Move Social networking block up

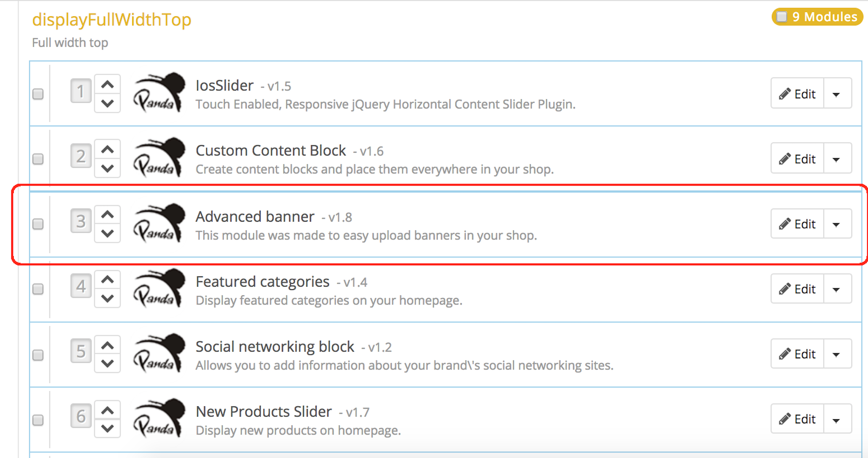coord(108,345)
